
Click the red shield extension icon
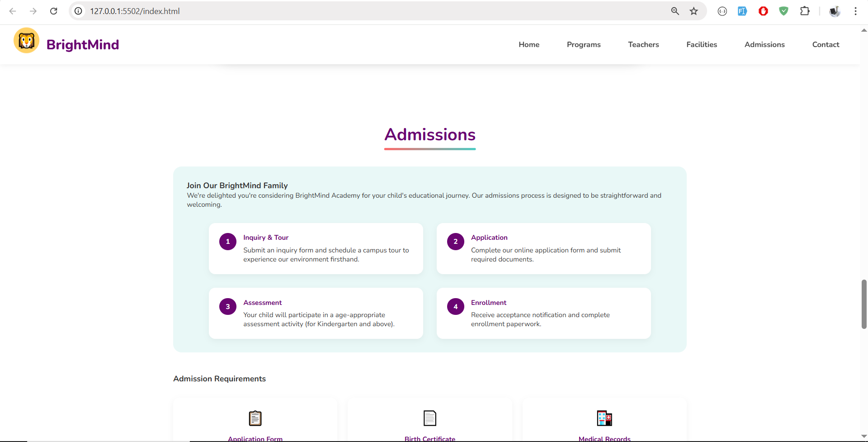pyautogui.click(x=763, y=11)
